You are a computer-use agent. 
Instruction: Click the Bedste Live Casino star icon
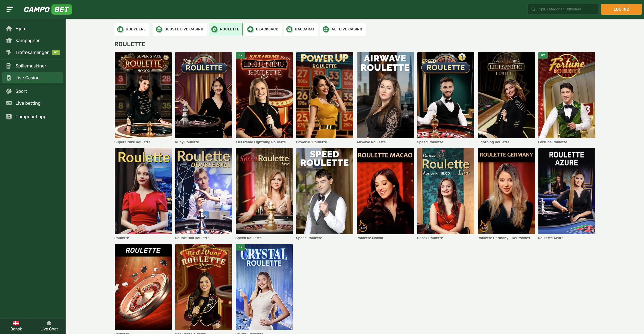(x=159, y=29)
